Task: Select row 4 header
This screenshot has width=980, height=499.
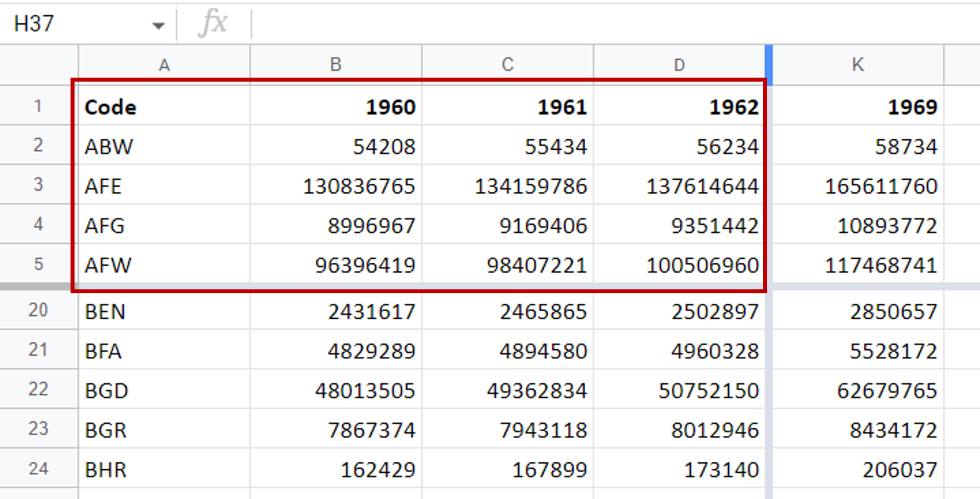Action: point(39,225)
